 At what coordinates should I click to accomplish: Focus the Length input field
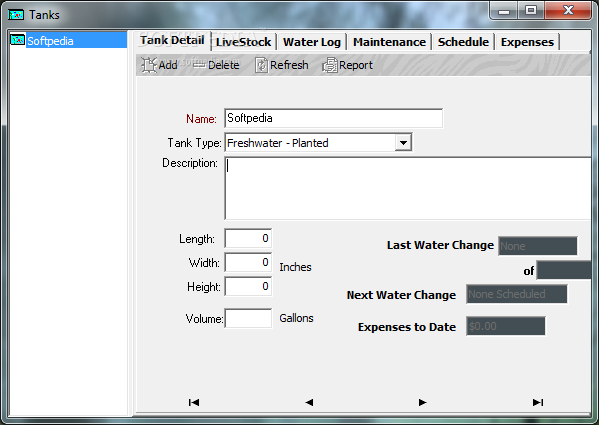click(248, 239)
